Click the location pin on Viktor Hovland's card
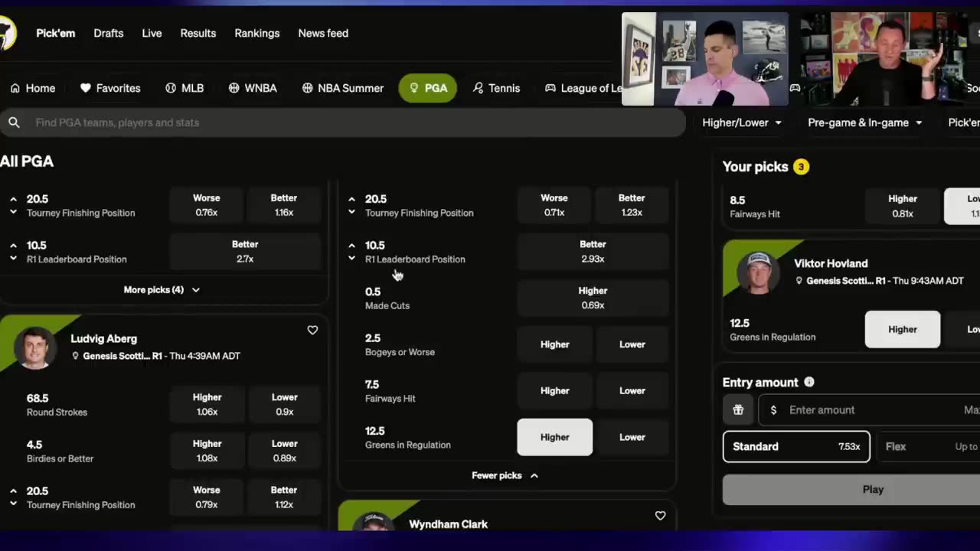This screenshot has width=980, height=551. pos(799,281)
